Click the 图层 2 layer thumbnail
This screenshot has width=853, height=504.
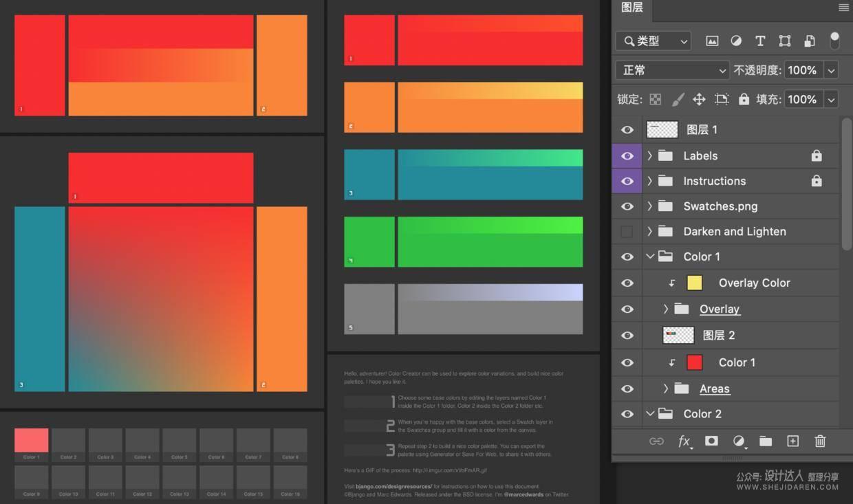click(678, 335)
